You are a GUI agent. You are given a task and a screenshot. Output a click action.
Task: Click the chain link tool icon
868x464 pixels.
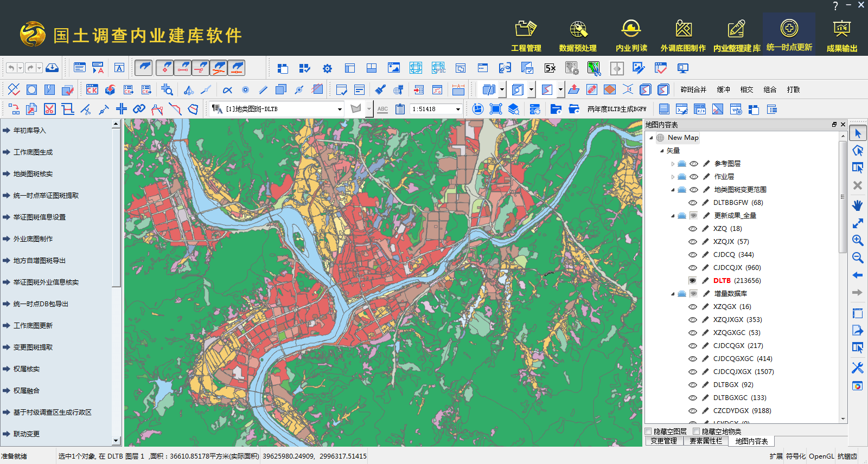139,109
